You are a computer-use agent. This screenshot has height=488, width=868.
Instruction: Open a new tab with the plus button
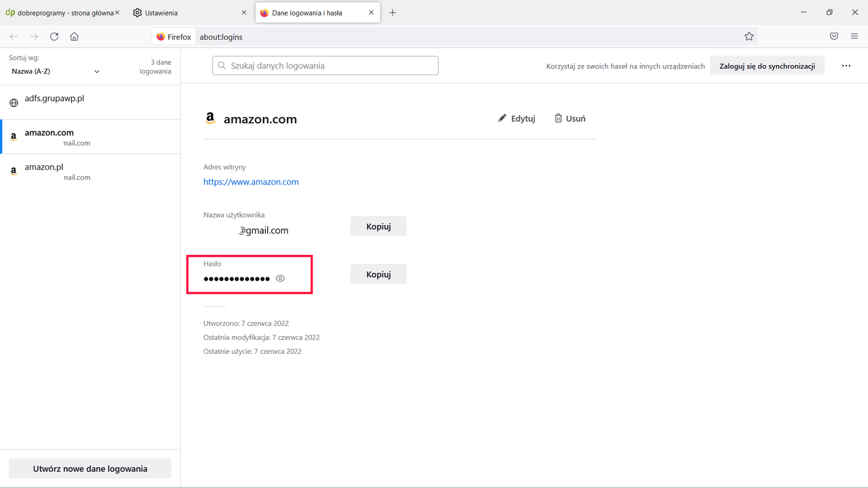click(393, 12)
